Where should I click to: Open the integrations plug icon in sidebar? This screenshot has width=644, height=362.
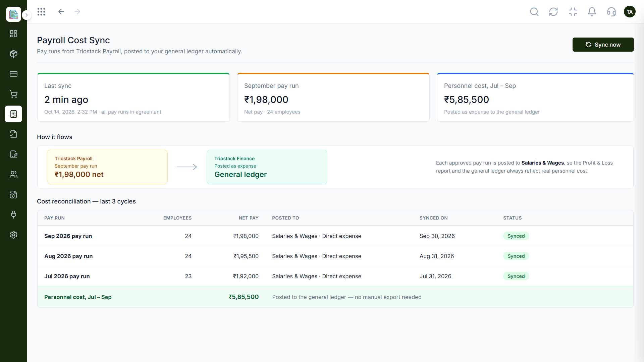13,215
